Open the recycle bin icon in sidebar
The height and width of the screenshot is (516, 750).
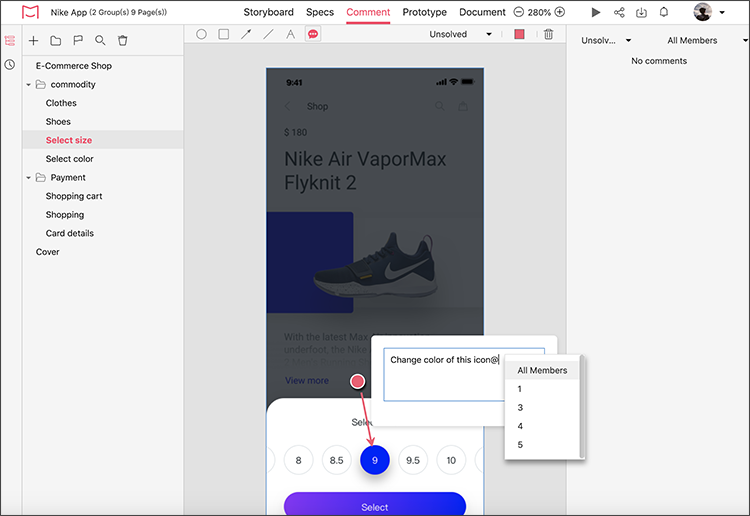123,41
